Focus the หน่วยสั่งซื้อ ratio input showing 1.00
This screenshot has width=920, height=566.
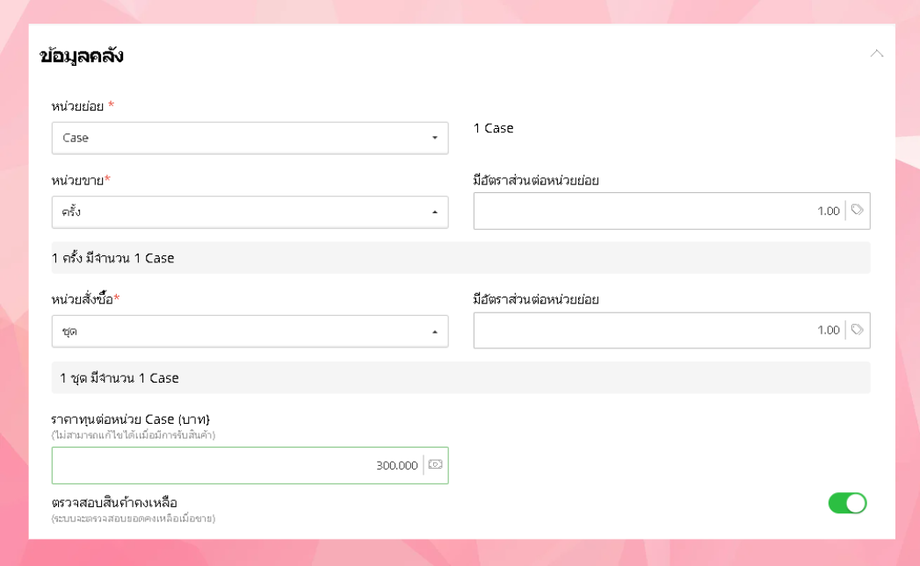[x=660, y=330]
